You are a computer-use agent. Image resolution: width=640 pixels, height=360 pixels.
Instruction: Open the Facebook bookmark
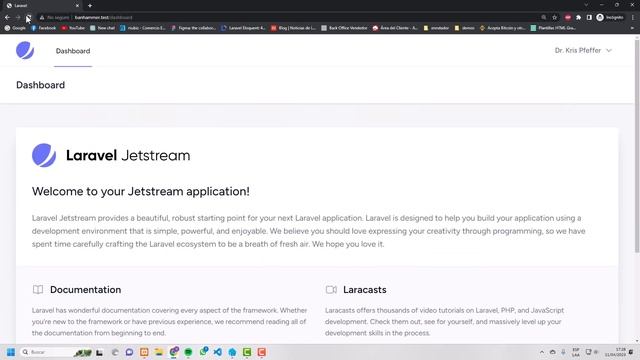[x=44, y=28]
